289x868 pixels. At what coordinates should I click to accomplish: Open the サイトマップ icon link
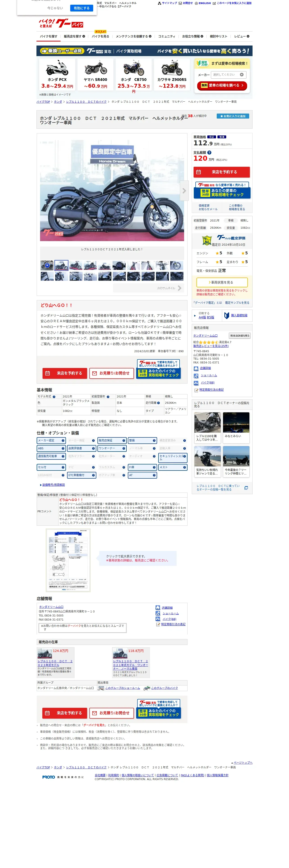pos(167,3)
